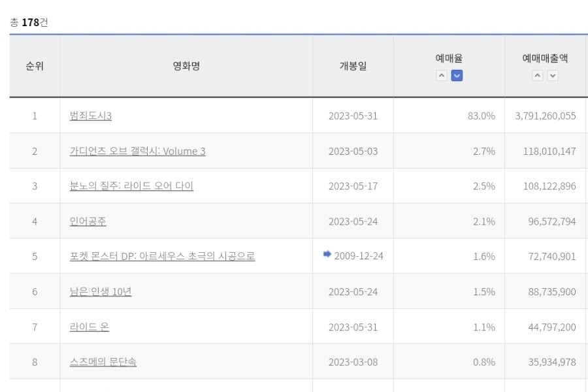Click the 예매율 column header text
Image resolution: width=588 pixels, height=392 pixels.
pyautogui.click(x=449, y=58)
